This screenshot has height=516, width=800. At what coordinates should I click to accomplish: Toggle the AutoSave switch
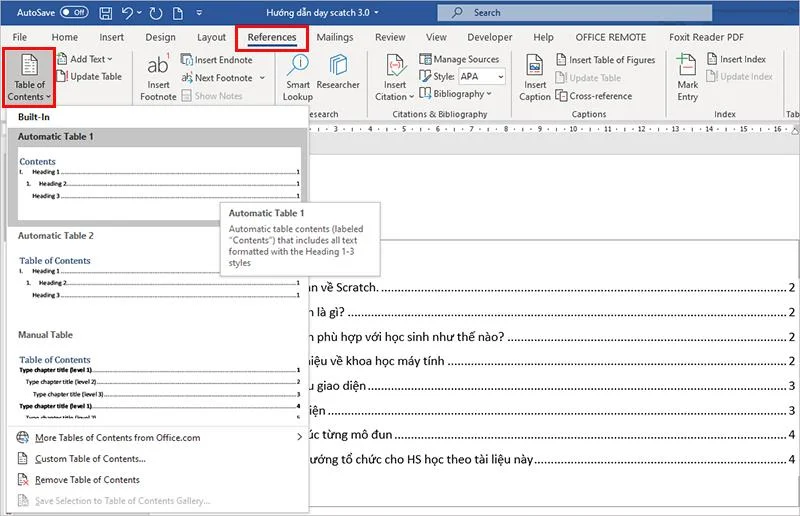click(x=74, y=12)
